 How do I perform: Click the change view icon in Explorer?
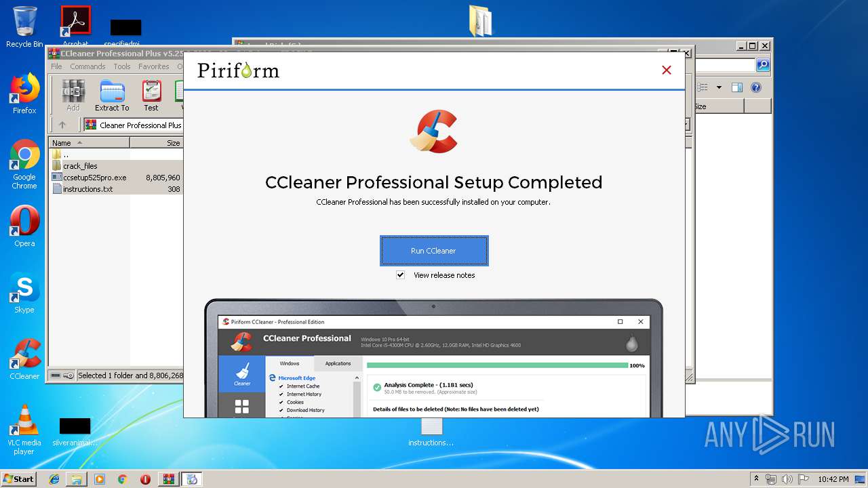703,87
